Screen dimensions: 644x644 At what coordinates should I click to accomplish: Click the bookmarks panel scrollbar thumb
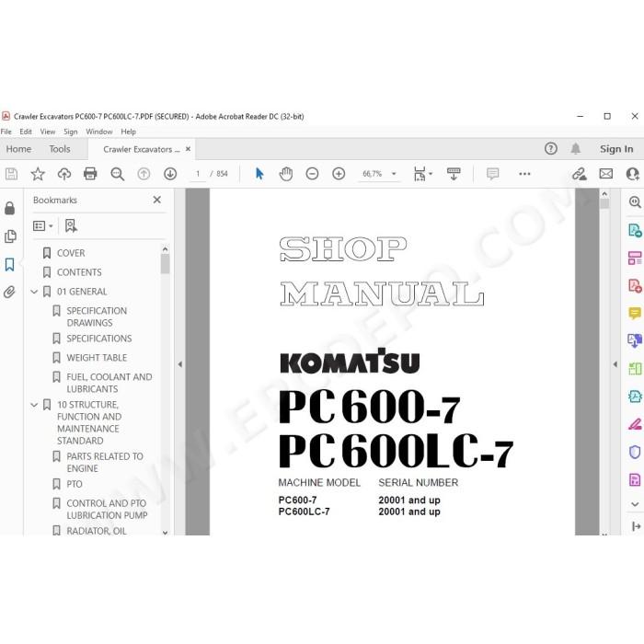click(x=165, y=264)
